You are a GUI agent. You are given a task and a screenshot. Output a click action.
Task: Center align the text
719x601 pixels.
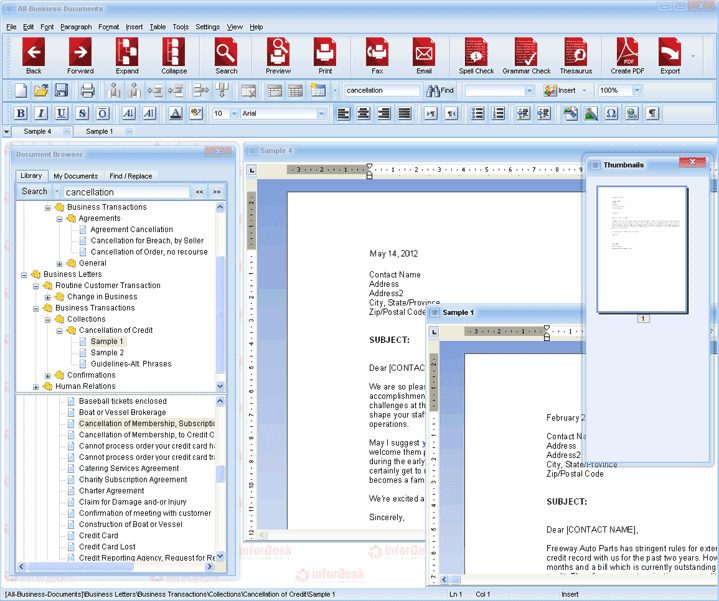coord(364,113)
